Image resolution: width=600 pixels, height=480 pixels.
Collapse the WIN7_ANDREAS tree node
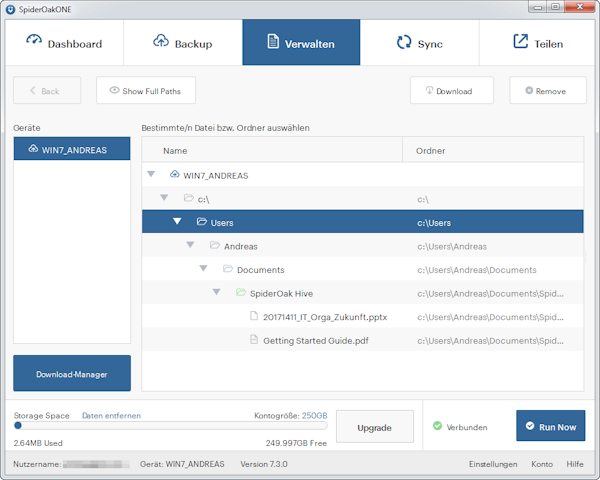pos(151,174)
